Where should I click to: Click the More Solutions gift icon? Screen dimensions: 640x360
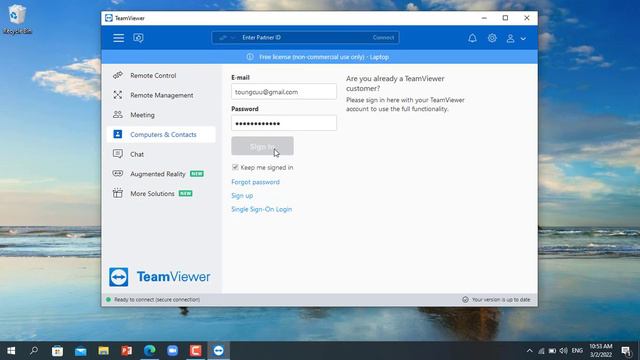click(x=118, y=193)
